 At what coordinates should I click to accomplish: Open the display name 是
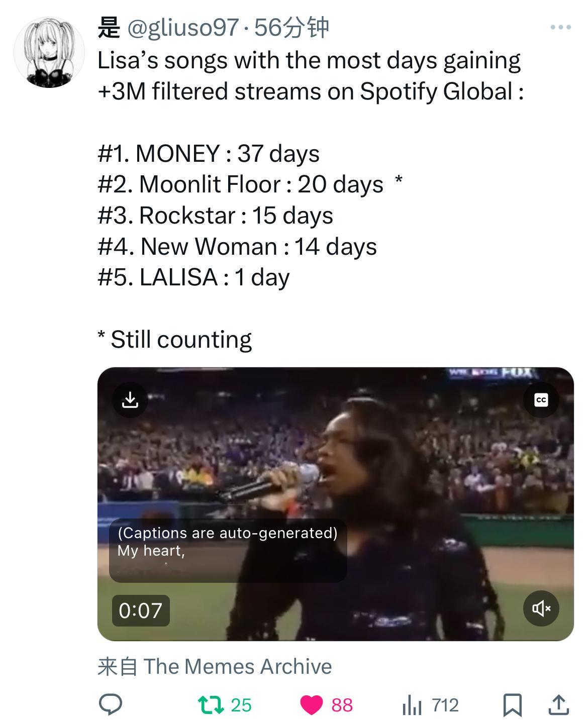(109, 27)
